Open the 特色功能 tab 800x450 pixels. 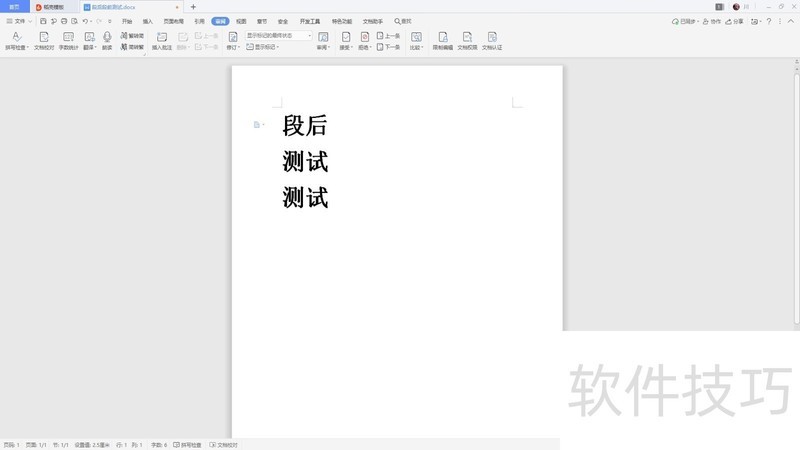(x=342, y=21)
